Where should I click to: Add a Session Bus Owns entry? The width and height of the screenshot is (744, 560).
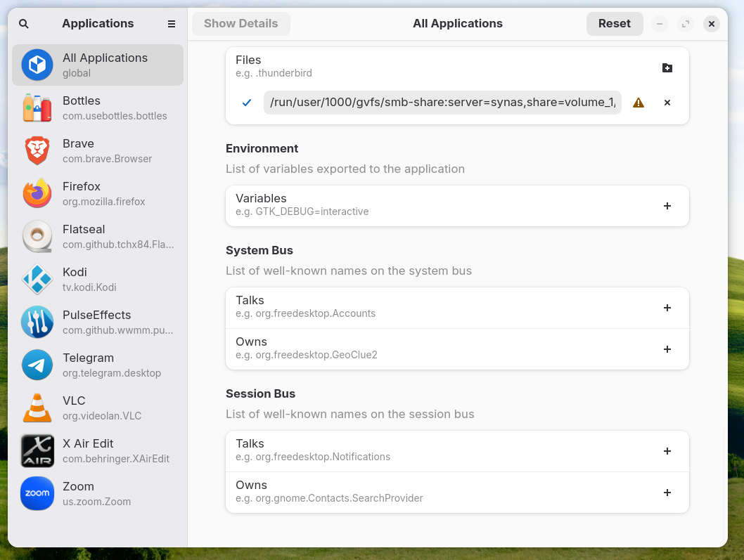(x=667, y=493)
